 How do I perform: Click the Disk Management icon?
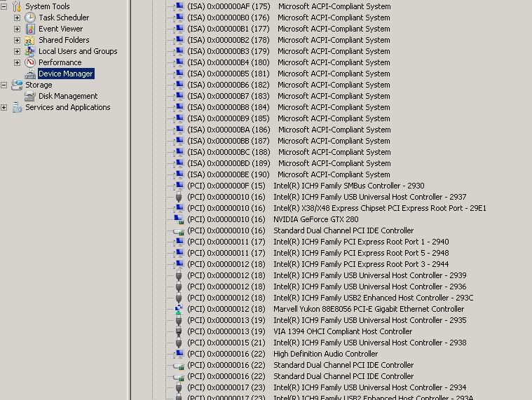tap(30, 96)
